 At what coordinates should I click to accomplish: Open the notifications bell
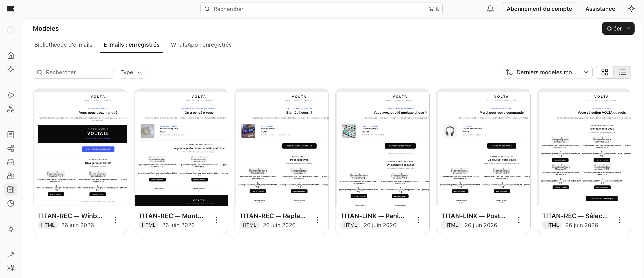(490, 9)
